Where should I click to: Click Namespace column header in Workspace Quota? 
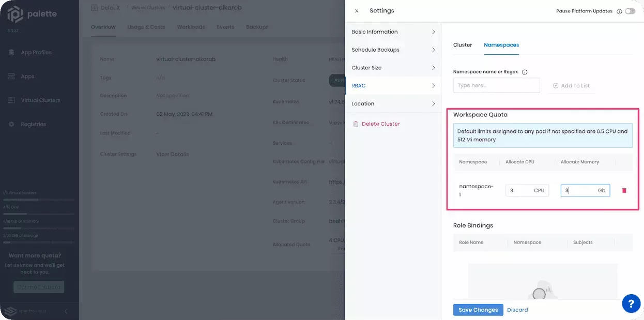473,162
